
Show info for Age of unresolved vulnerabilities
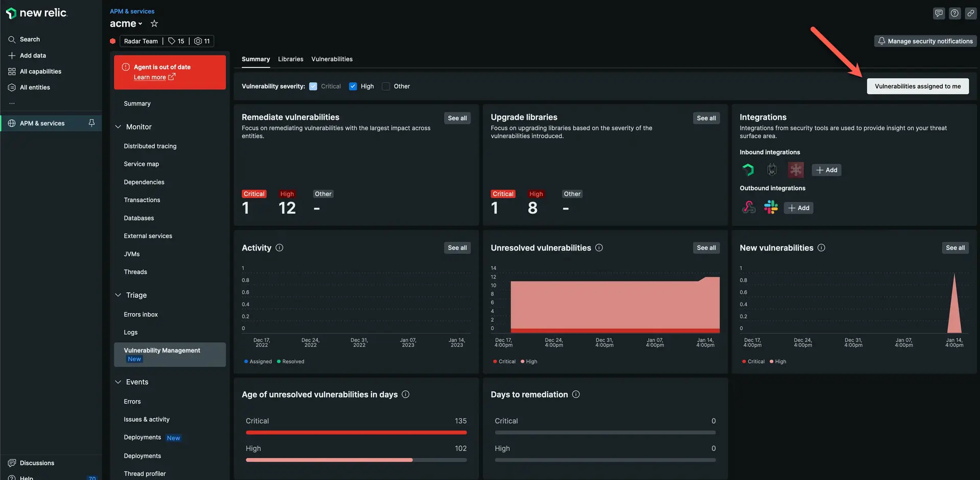coord(405,394)
